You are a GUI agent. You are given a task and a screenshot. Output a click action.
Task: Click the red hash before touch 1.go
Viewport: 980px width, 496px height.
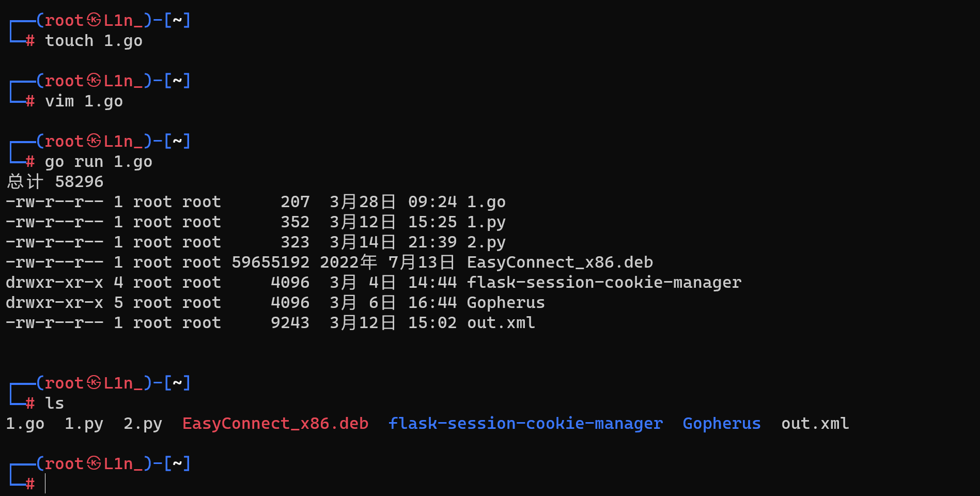tap(30, 41)
